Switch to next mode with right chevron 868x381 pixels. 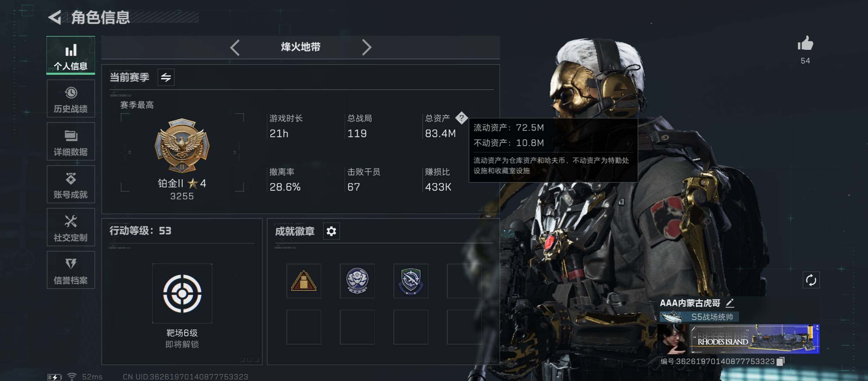(x=367, y=47)
